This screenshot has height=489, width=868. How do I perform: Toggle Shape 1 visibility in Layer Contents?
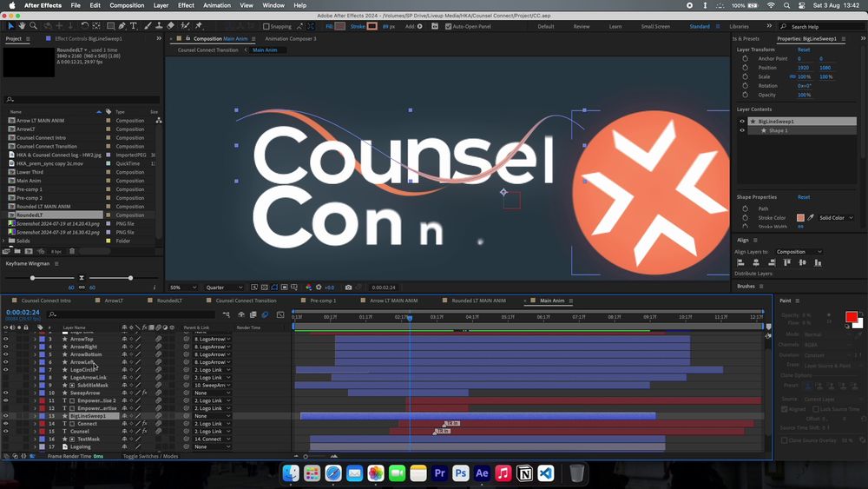pos(742,130)
